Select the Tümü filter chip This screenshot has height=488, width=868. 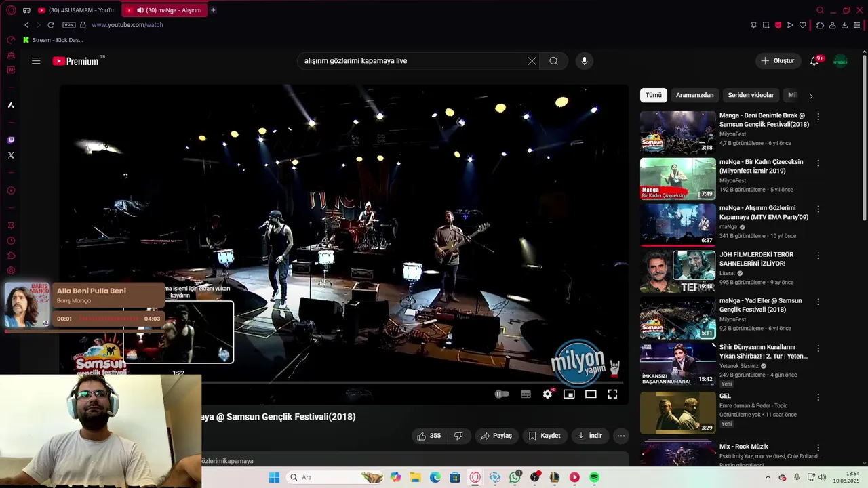coord(654,96)
